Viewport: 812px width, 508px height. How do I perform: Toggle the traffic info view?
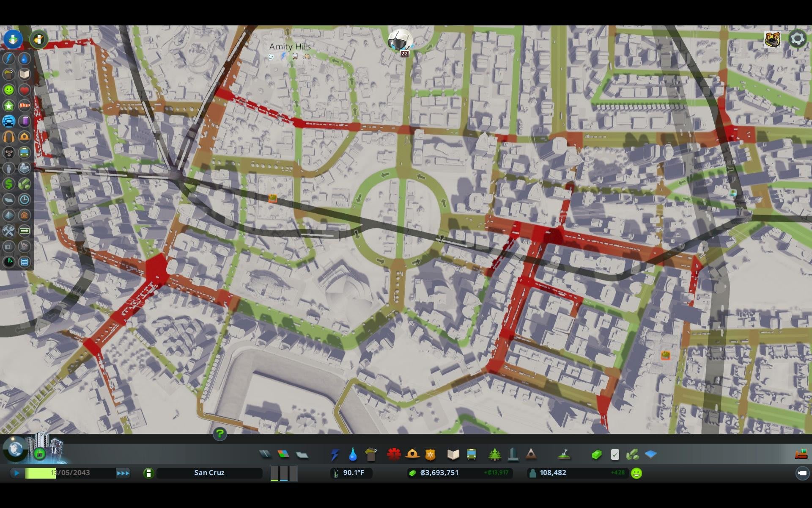9,121
